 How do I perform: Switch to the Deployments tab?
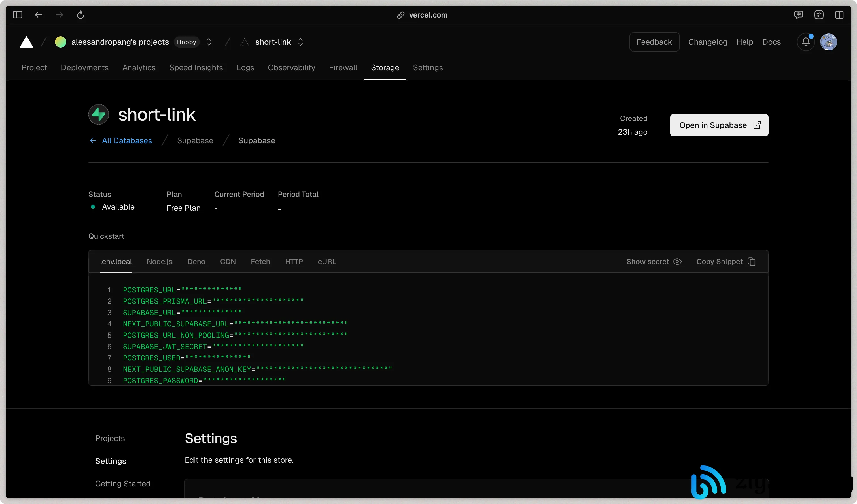pos(85,68)
